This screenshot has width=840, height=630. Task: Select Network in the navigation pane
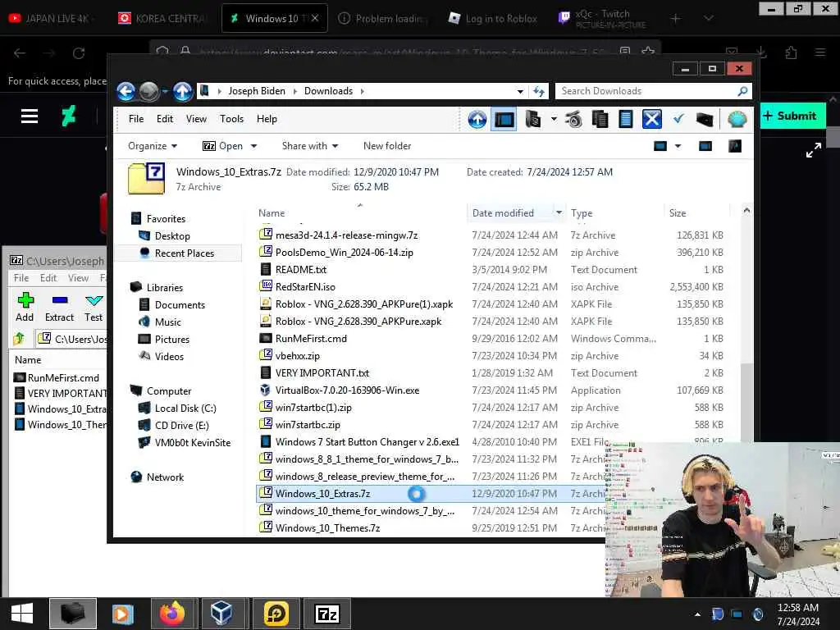(x=165, y=477)
